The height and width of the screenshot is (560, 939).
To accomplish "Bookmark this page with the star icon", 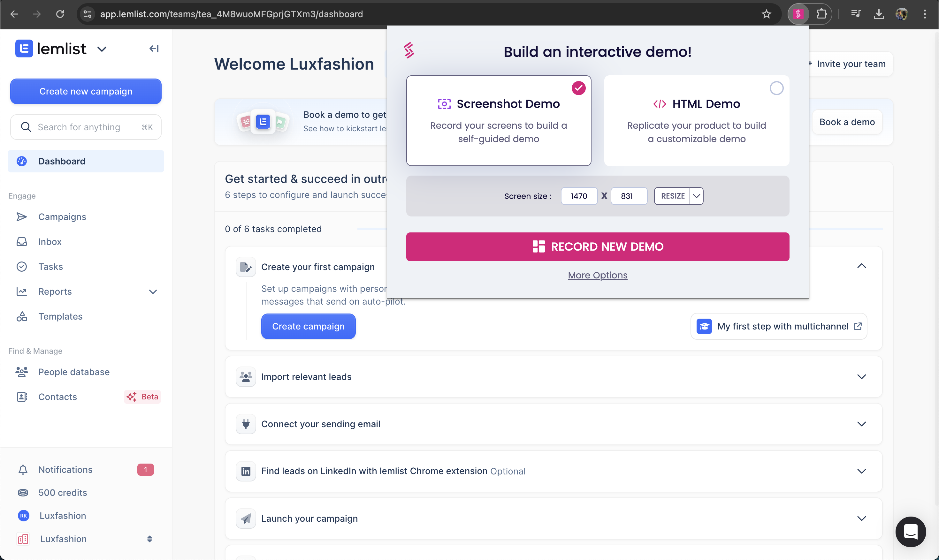I will pos(766,14).
